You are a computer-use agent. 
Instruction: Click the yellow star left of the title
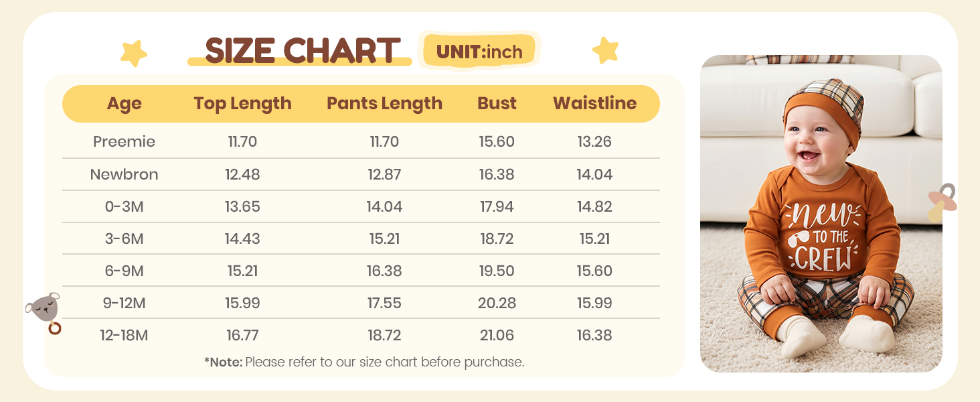(x=133, y=53)
